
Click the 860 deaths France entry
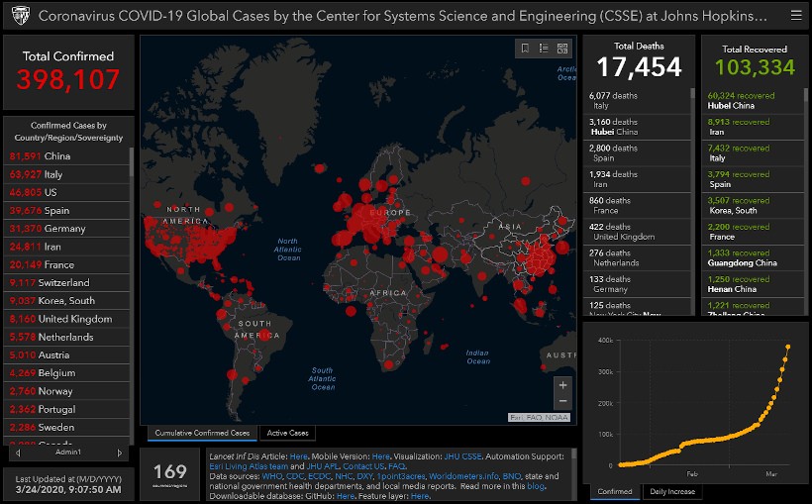(637, 206)
